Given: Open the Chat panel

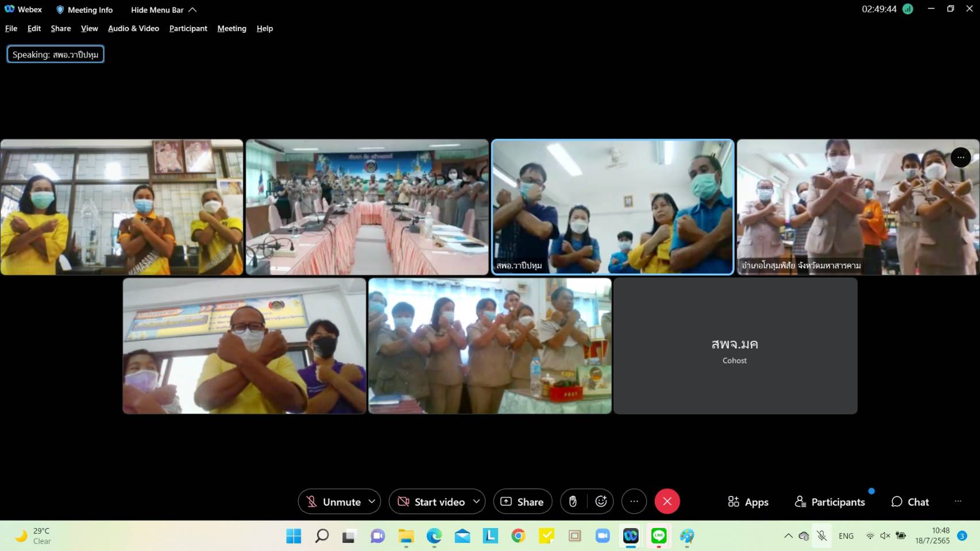Looking at the screenshot, I should pos(910,502).
